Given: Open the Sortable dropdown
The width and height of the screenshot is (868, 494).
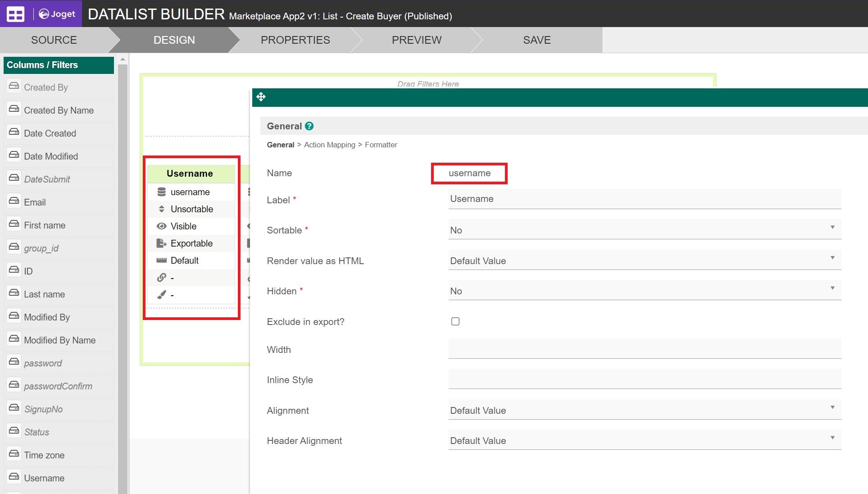Looking at the screenshot, I should [644, 230].
